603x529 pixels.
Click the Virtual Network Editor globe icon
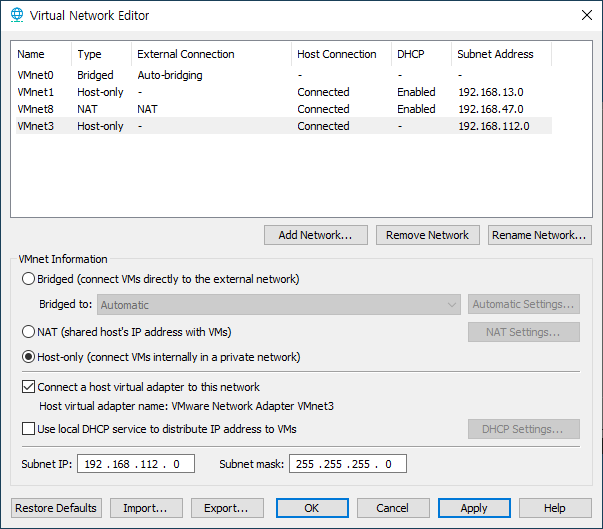click(17, 15)
